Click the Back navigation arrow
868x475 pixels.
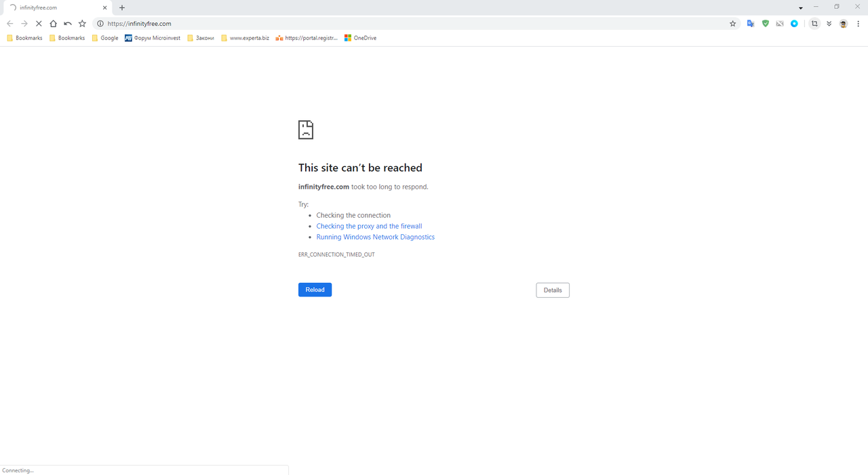[9, 24]
